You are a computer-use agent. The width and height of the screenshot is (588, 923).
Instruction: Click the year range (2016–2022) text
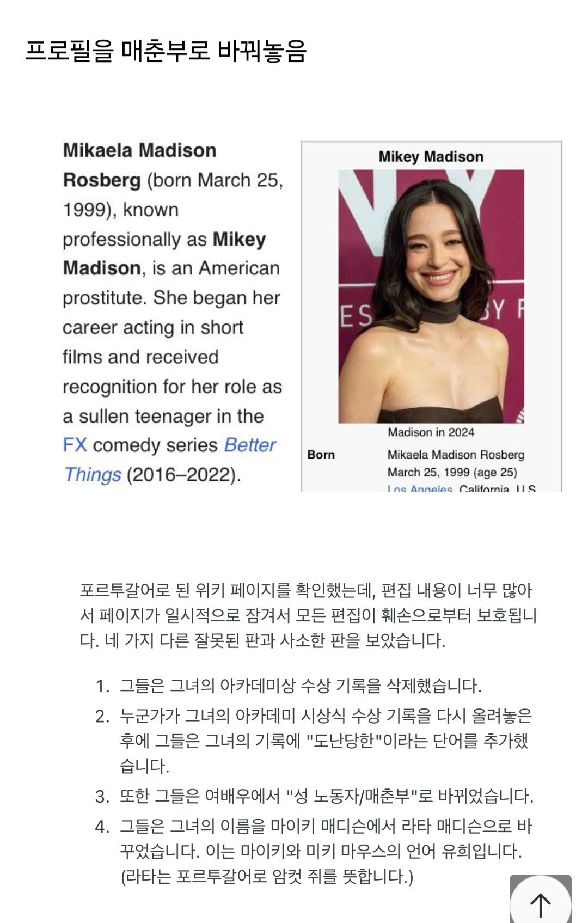pyautogui.click(x=183, y=474)
